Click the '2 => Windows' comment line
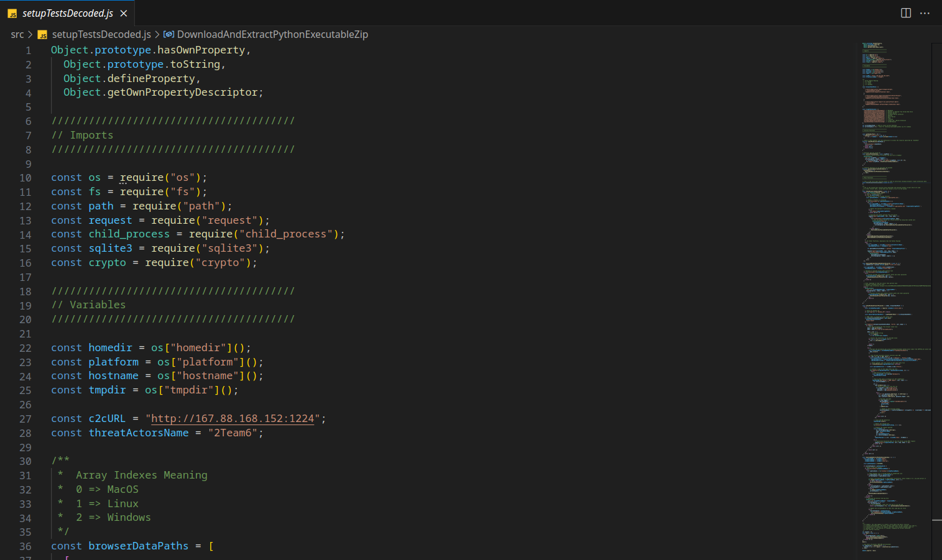The width and height of the screenshot is (942, 560). (113, 518)
